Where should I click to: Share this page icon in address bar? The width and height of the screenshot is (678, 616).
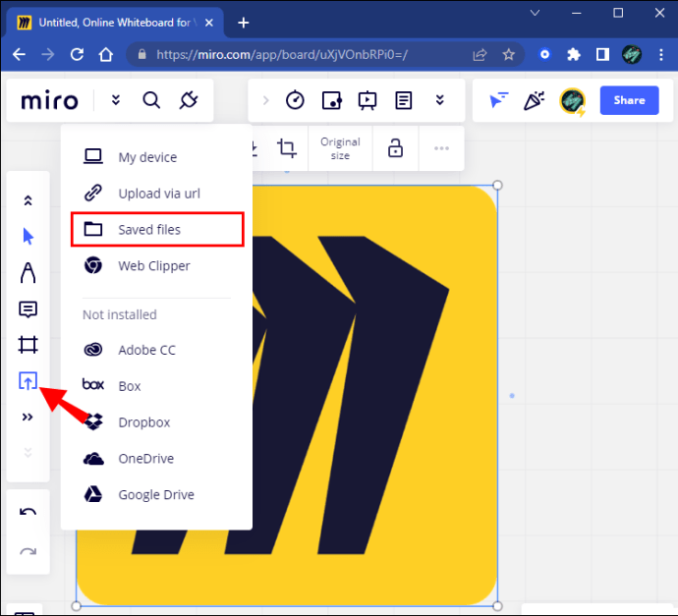480,55
